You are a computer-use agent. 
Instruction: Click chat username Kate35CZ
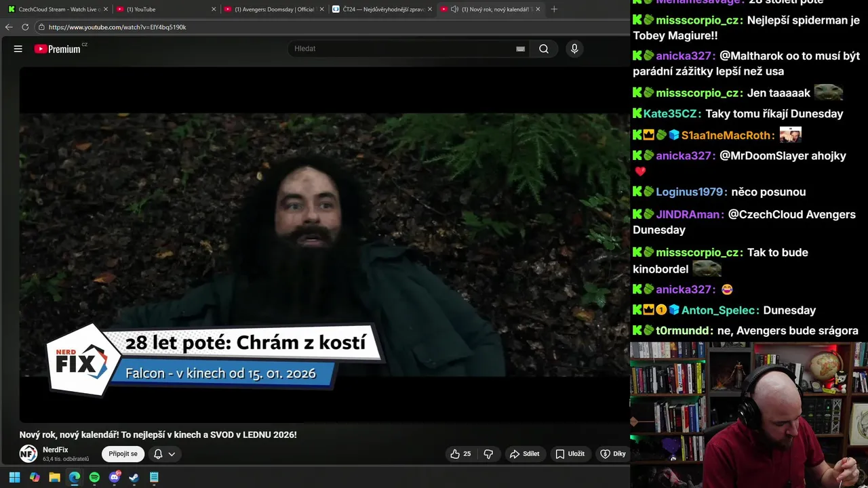(x=671, y=114)
